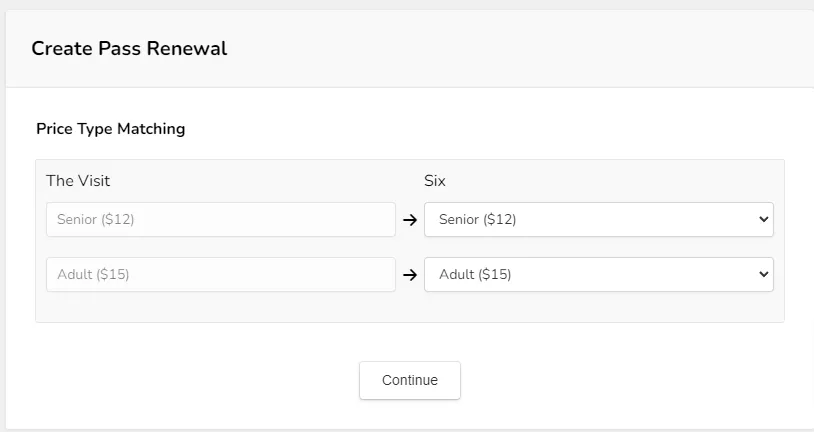814x432 pixels.
Task: Click the Adult ($15) placeholder text on the left
Action: tap(93, 274)
